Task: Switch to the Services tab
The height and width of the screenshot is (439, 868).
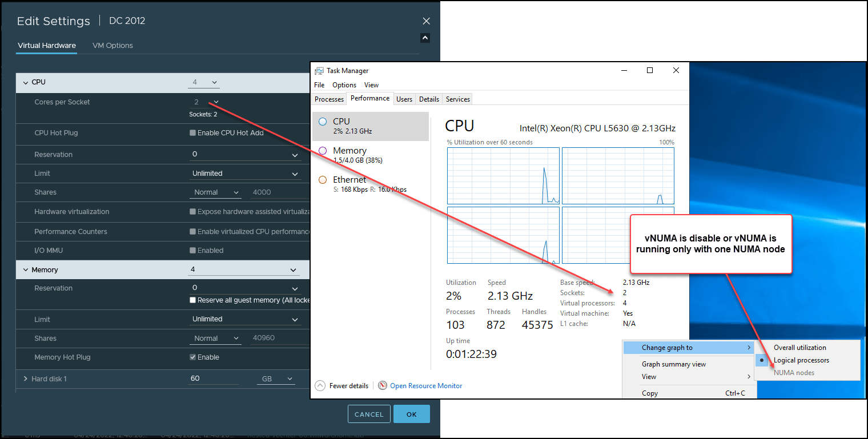Action: coord(458,99)
